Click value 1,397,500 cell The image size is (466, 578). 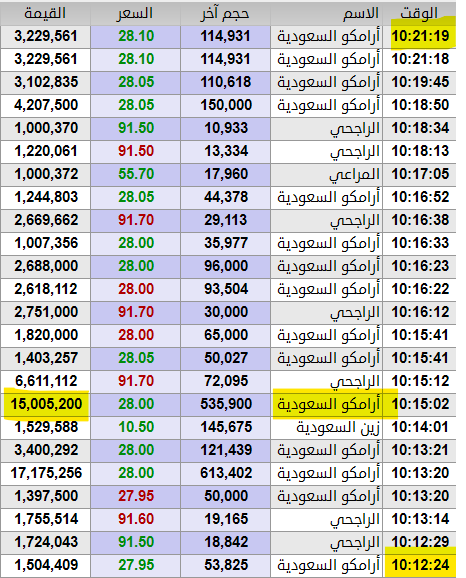(45, 496)
